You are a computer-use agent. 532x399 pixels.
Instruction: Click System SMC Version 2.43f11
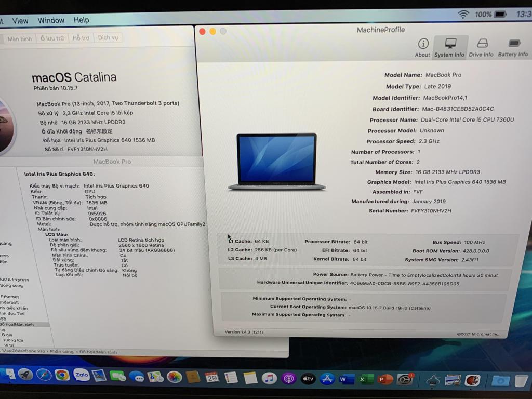click(470, 260)
